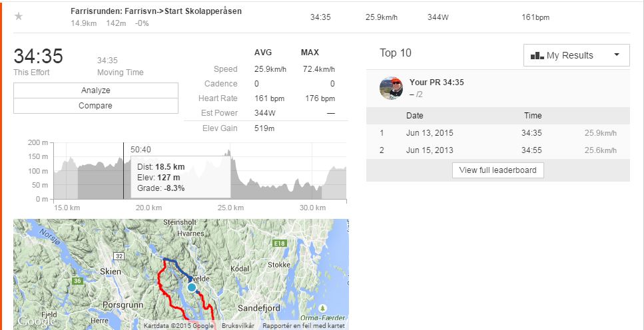The image size is (644, 330).
Task: Select the Jun 13, 2015 result row
Action: click(497, 133)
